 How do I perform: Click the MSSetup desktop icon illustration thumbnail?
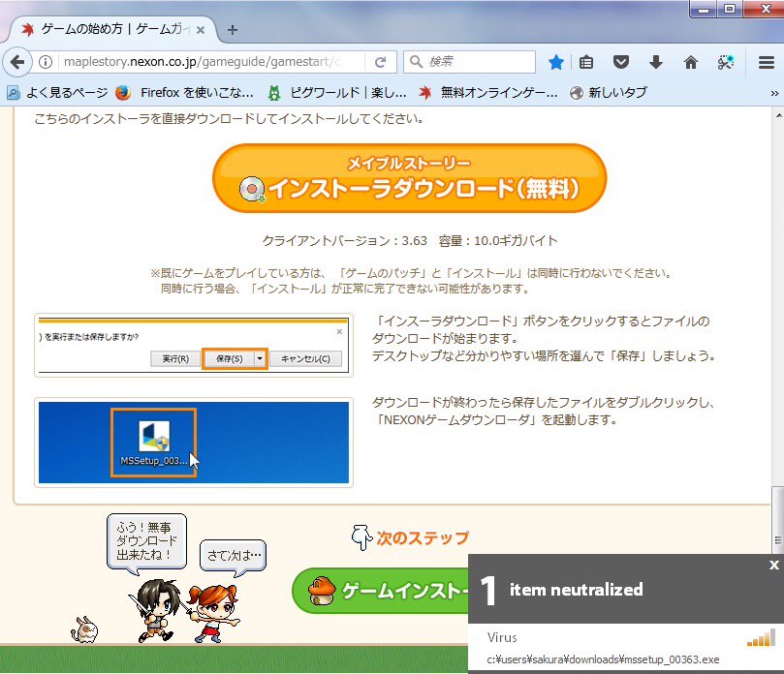[x=194, y=443]
